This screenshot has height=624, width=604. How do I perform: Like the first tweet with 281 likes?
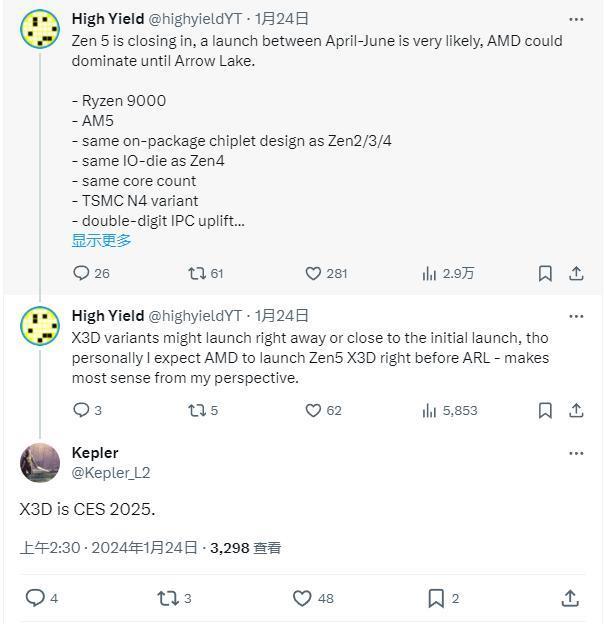tap(313, 273)
